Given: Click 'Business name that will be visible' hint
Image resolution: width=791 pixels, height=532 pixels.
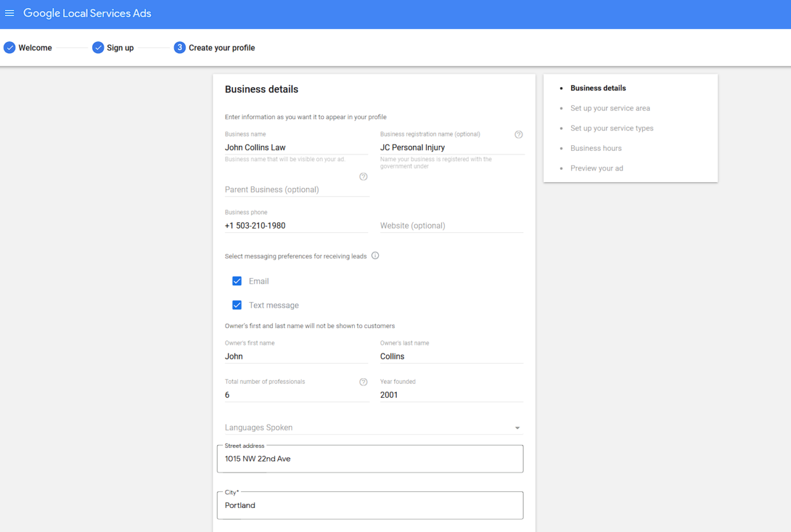Looking at the screenshot, I should [285, 159].
